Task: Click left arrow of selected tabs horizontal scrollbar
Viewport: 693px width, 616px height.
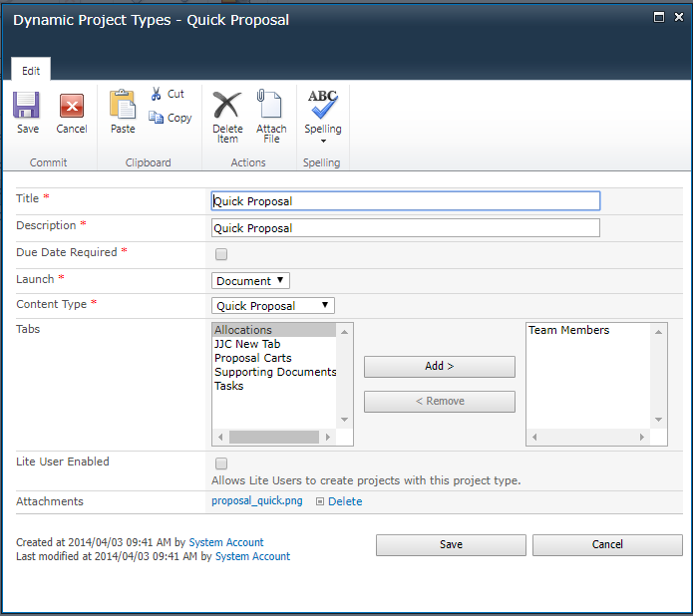Action: coord(534,437)
